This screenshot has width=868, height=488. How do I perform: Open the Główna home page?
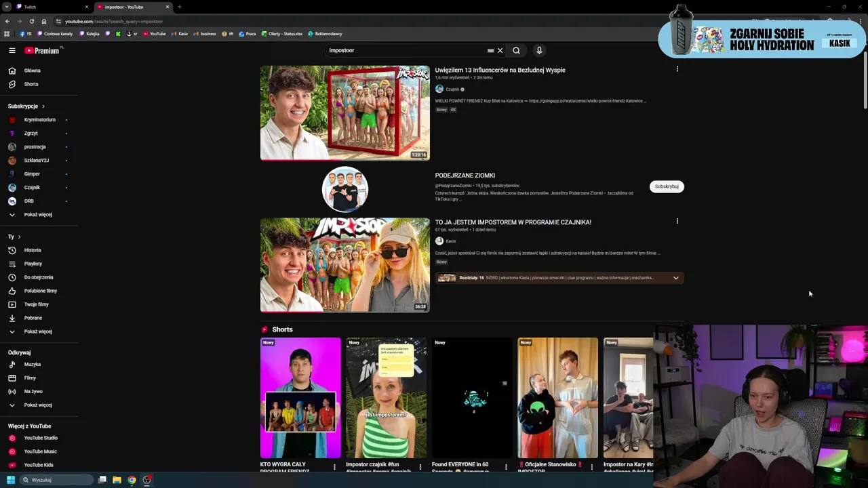tap(33, 70)
